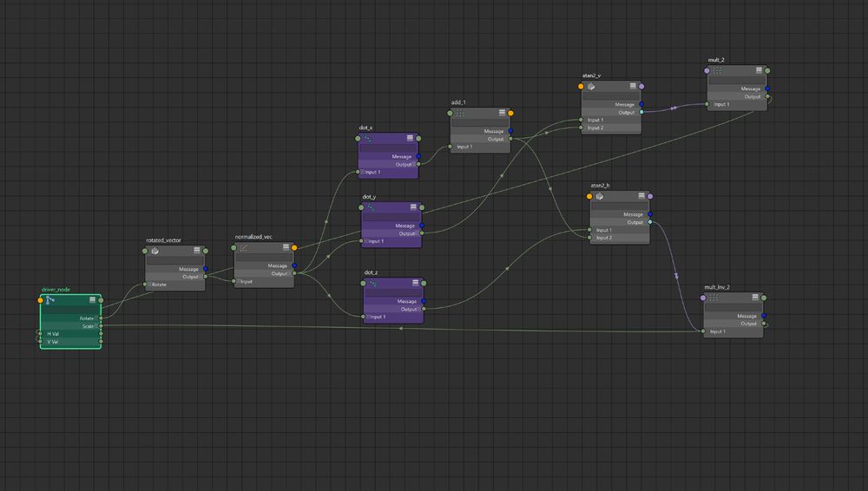Viewport: 868px width, 491px height.
Task: Expand Input 1 on the dot_z node
Action: pyautogui.click(x=368, y=317)
